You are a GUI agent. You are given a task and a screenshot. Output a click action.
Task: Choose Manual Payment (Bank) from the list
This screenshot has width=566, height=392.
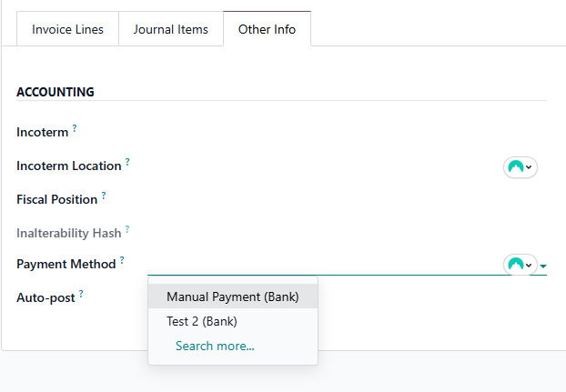click(x=233, y=297)
